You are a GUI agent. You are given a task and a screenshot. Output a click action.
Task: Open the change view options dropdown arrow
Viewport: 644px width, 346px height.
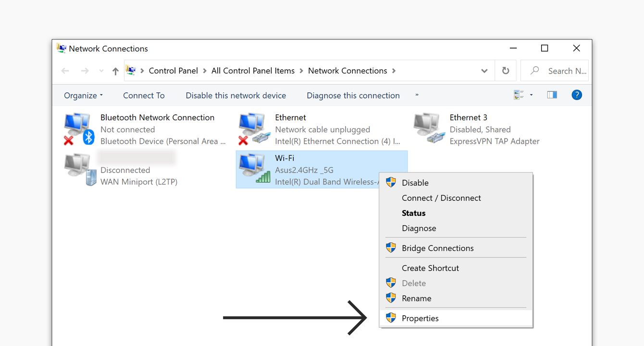click(531, 95)
